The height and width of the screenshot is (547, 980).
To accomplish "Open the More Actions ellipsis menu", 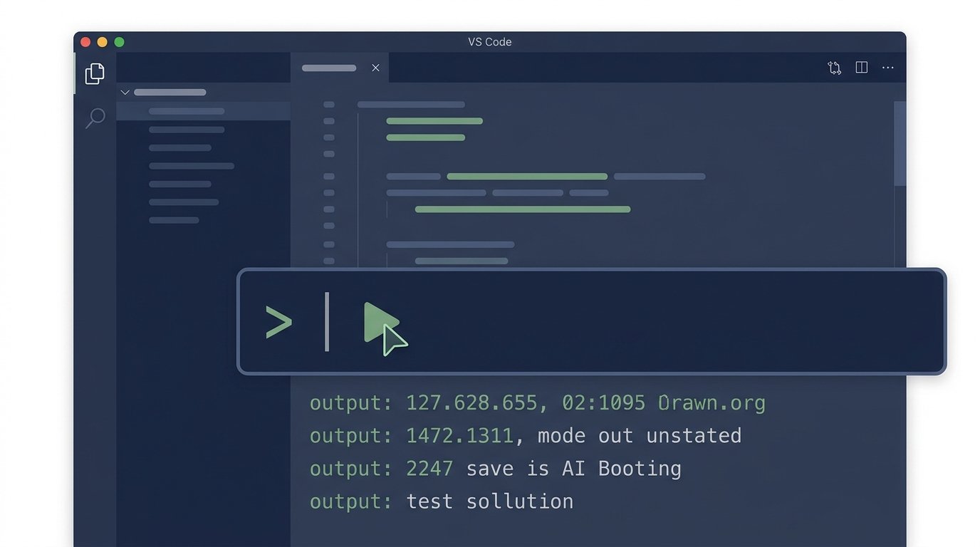I will (888, 68).
